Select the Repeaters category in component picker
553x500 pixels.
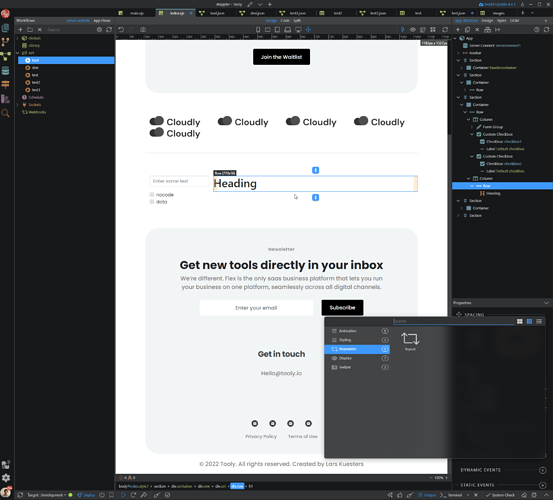pos(357,349)
